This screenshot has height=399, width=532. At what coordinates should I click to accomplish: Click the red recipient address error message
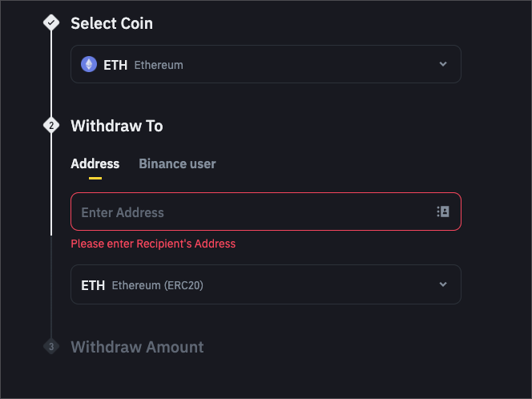click(x=153, y=244)
